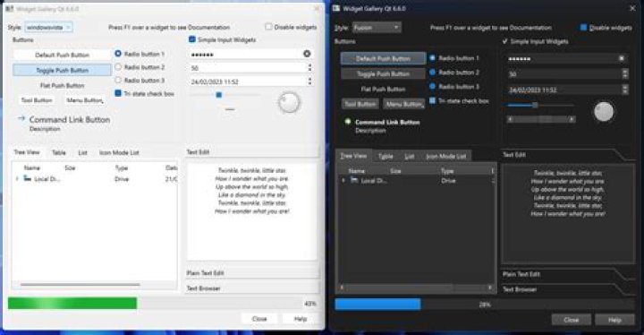Click Default Push Button in dark window
The width and height of the screenshot is (644, 335).
tap(383, 58)
